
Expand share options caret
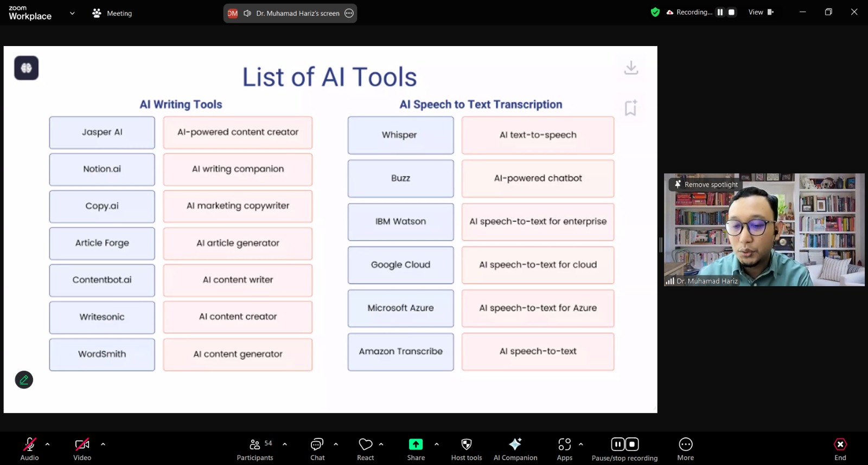(x=437, y=444)
